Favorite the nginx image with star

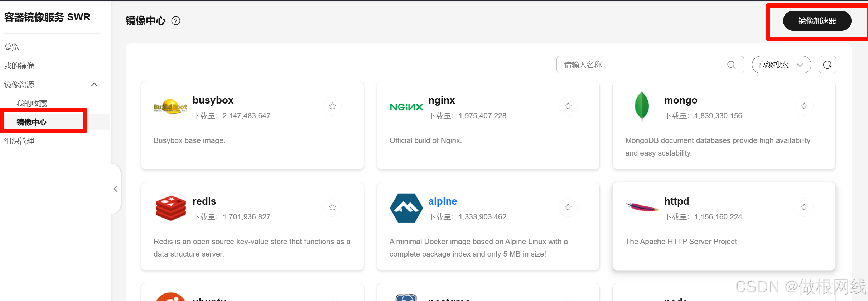(568, 106)
